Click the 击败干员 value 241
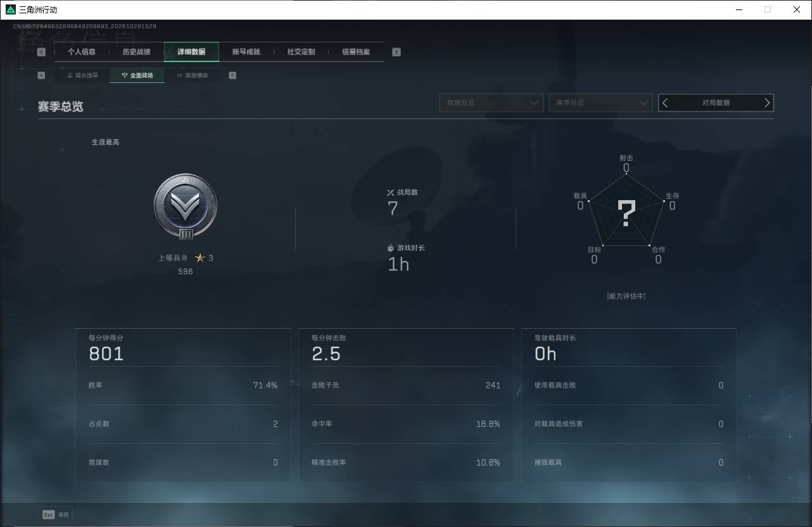 [x=493, y=385]
